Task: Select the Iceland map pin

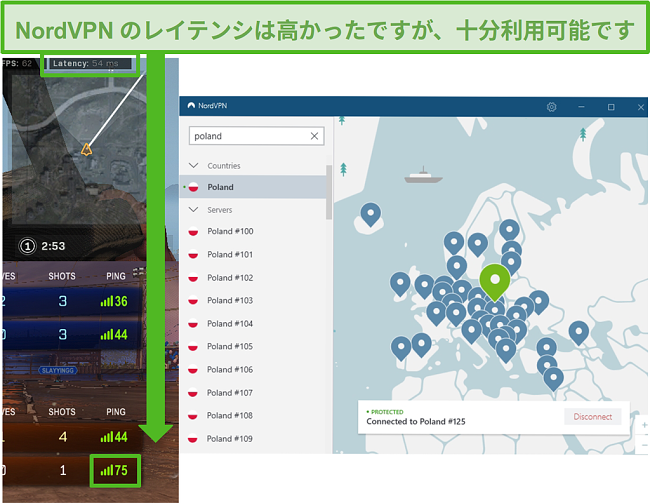Action: pyautogui.click(x=371, y=214)
